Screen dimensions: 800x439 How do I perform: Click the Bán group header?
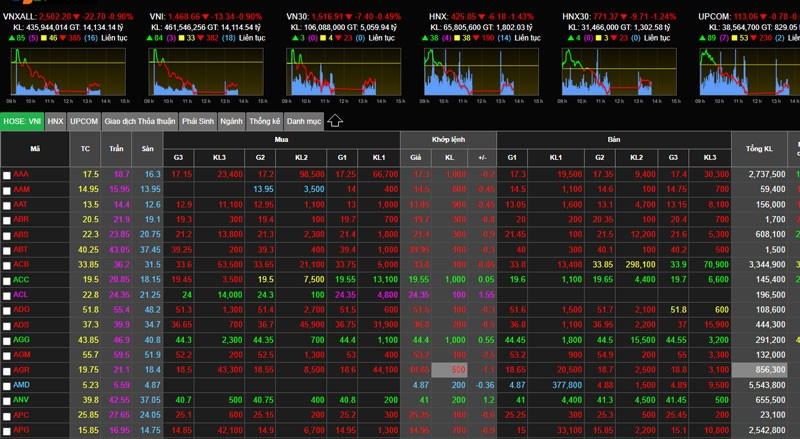614,140
